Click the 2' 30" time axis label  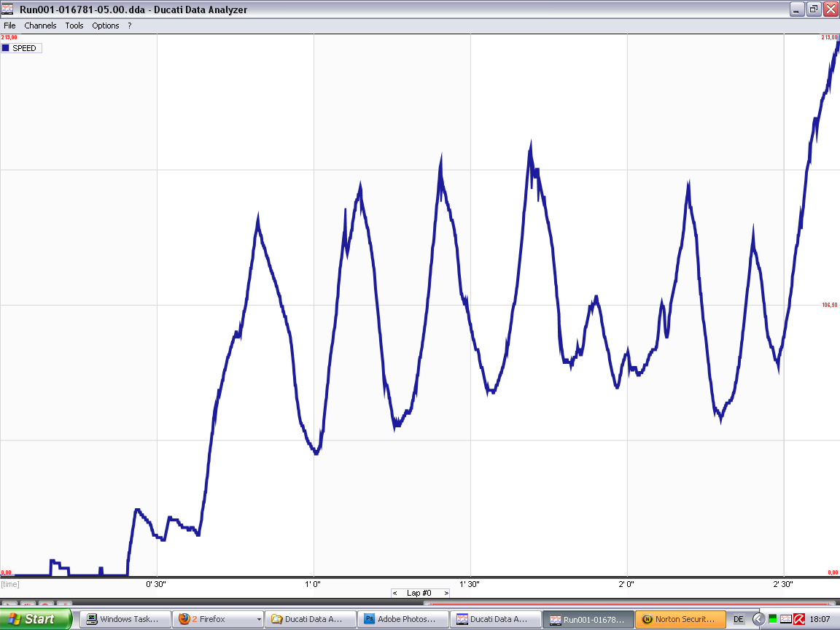(x=783, y=584)
